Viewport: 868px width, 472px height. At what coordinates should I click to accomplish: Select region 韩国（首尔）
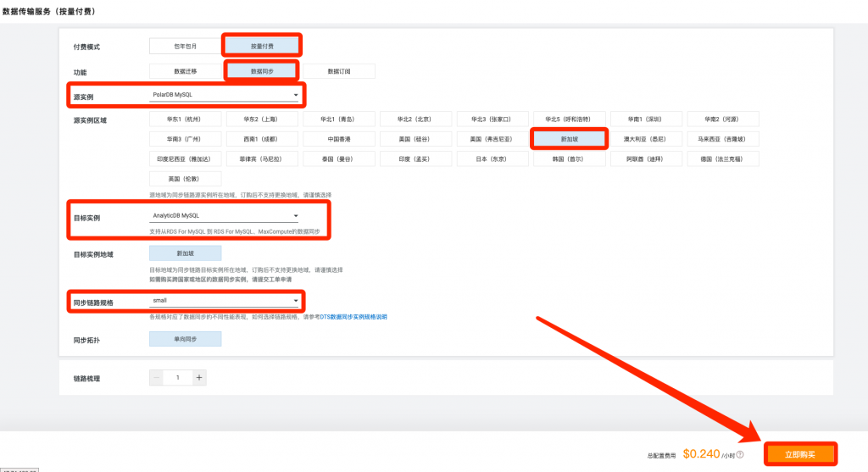[569, 158]
